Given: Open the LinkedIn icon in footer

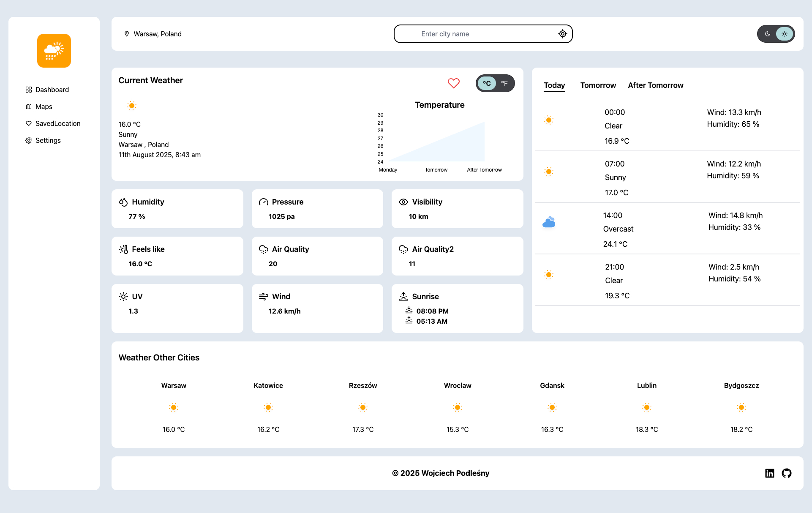Looking at the screenshot, I should (770, 473).
